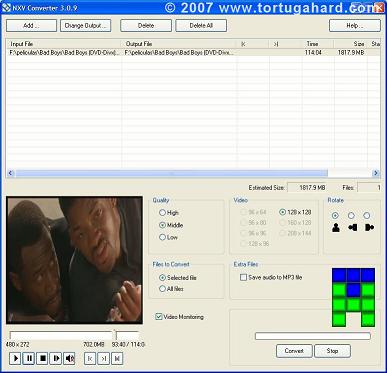Click the green and blue block logo
This screenshot has width=387, height=373.
(x=353, y=297)
